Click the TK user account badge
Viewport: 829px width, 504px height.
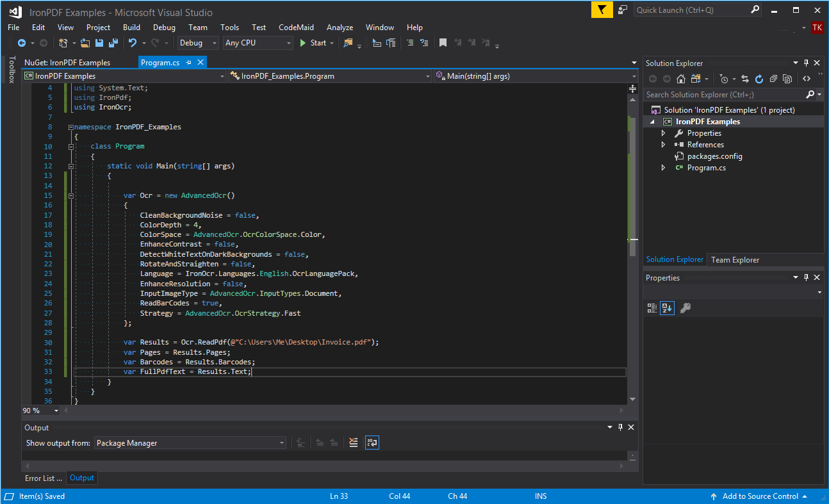click(817, 28)
